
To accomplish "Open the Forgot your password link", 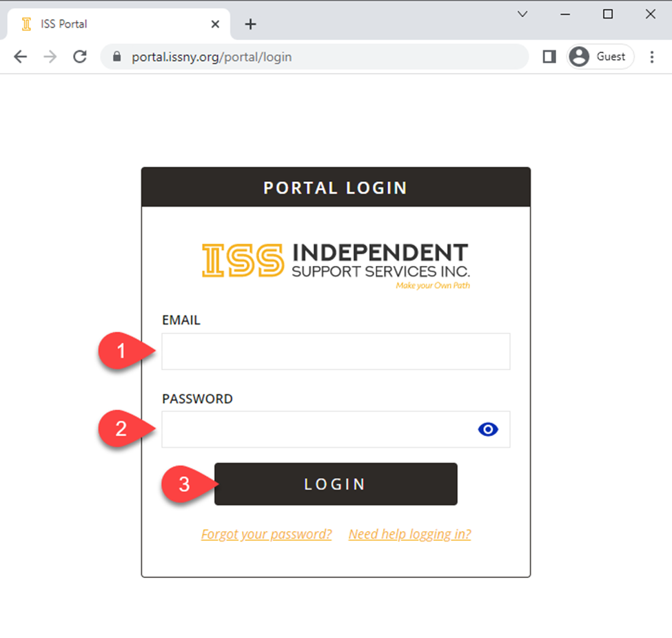I will coord(266,534).
